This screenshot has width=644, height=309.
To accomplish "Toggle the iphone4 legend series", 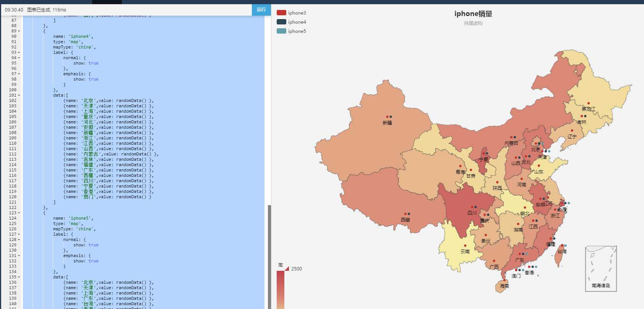I will (x=291, y=22).
